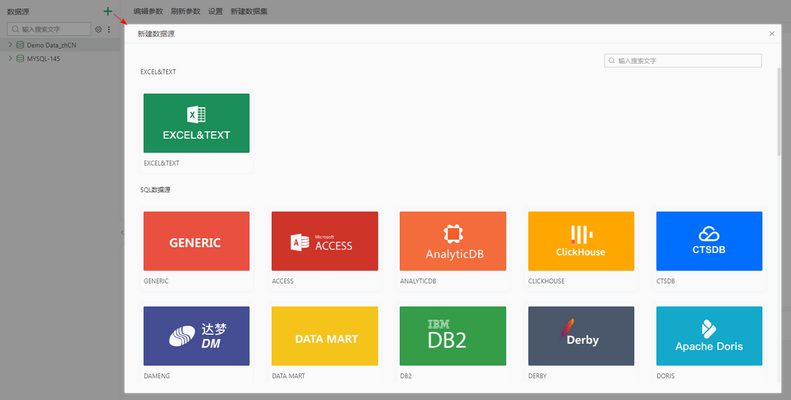Pick the AnalyticDB data source tile
The height and width of the screenshot is (400, 791).
coord(452,241)
